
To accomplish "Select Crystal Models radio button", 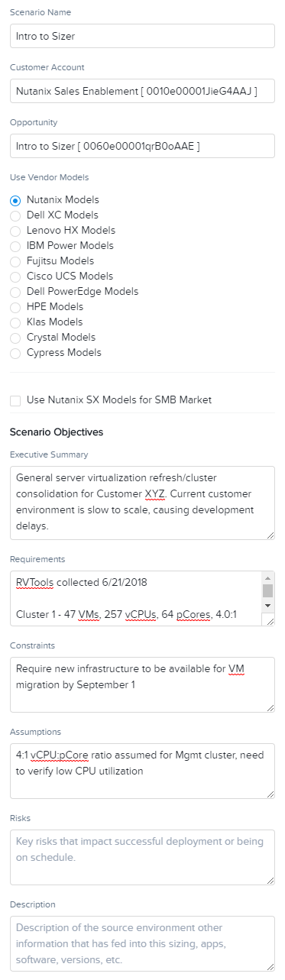I will 15,338.
